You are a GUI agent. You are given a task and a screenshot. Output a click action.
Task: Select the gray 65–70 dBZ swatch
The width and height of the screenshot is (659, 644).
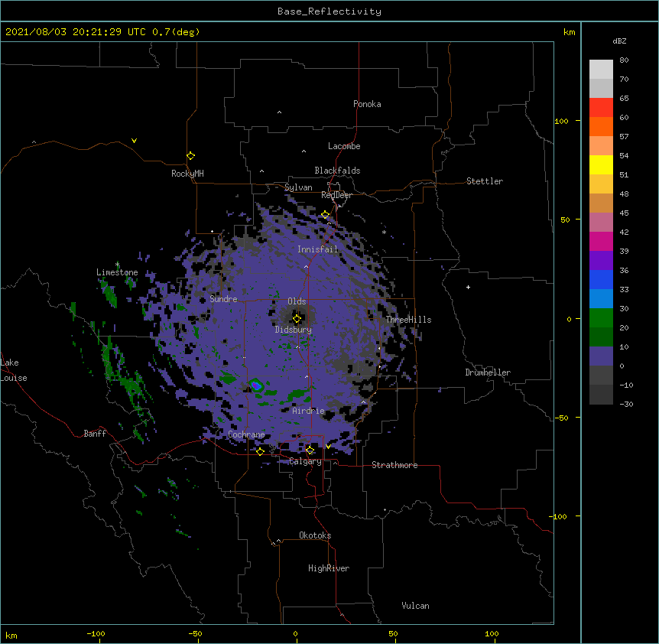[x=601, y=88]
